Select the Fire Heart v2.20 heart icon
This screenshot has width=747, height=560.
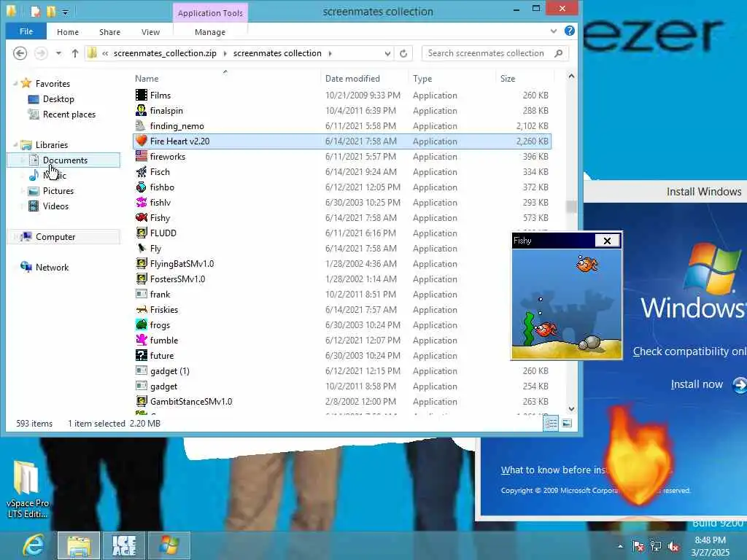coord(141,141)
